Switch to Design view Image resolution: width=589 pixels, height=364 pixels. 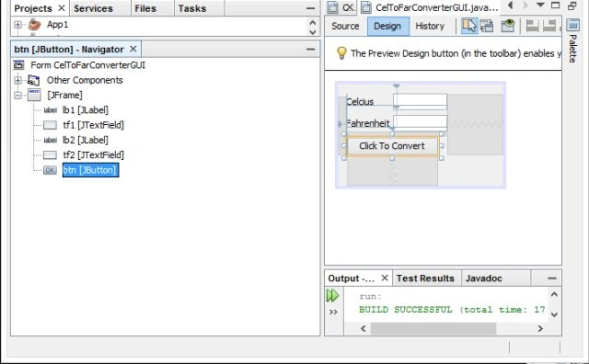coord(387,26)
